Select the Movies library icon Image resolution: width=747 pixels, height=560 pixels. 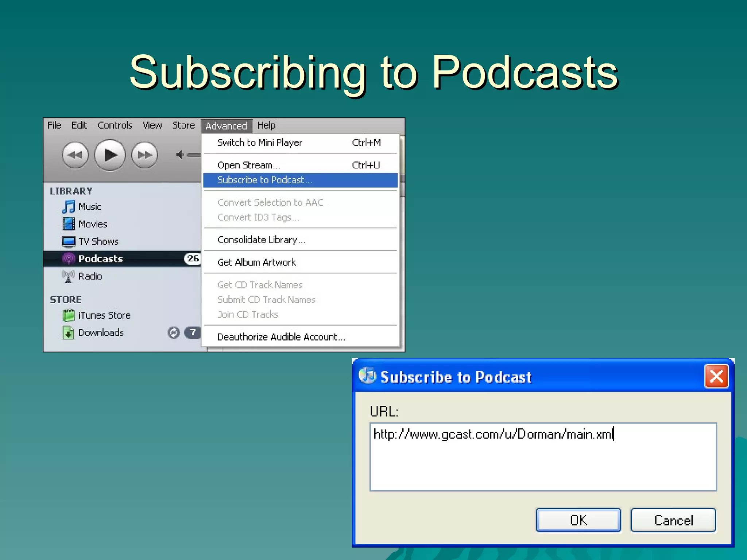coord(68,224)
